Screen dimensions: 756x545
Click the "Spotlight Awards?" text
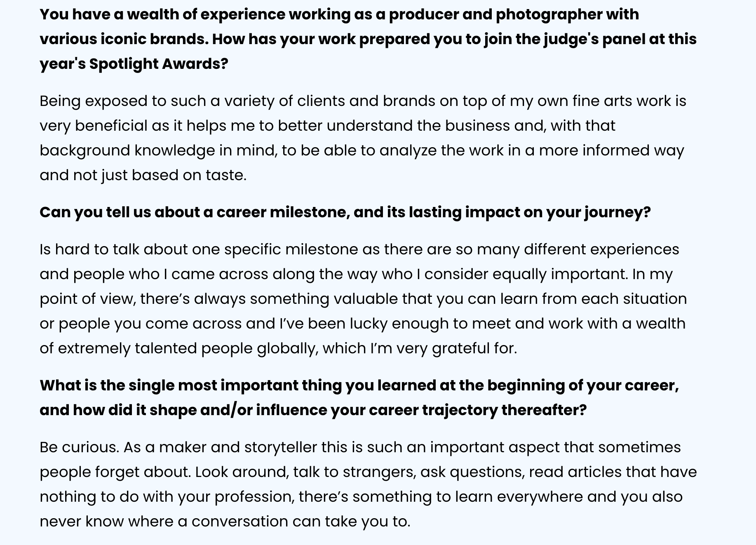tap(158, 64)
